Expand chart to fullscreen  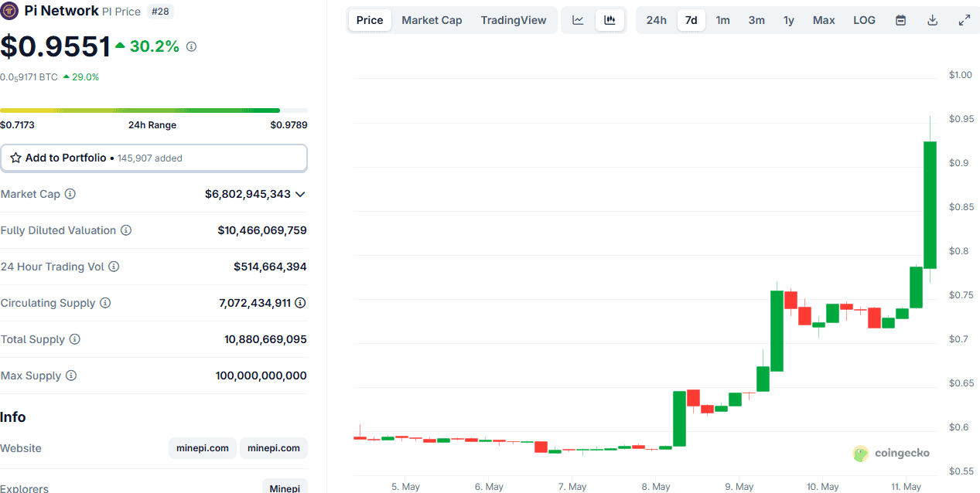click(x=964, y=20)
